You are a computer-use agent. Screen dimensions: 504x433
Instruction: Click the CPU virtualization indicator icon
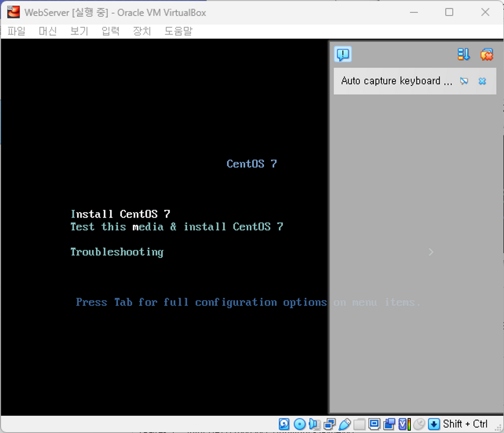pyautogui.click(x=404, y=424)
